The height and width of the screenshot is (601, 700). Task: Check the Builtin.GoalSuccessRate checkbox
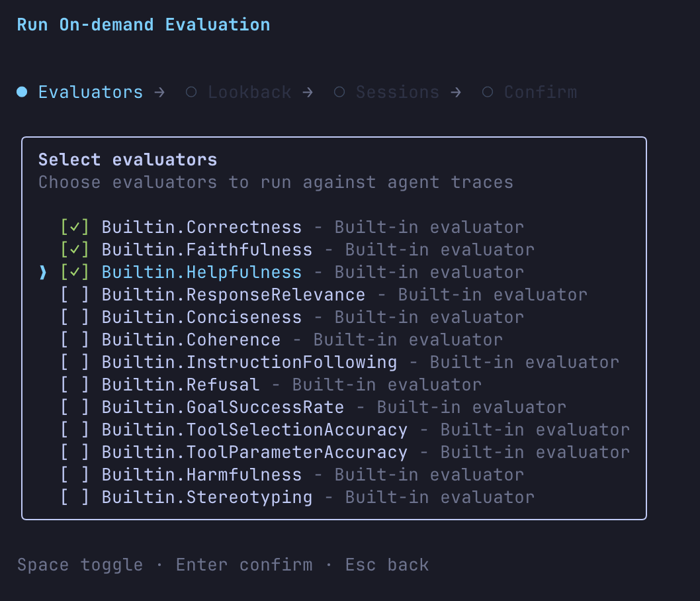(x=75, y=408)
